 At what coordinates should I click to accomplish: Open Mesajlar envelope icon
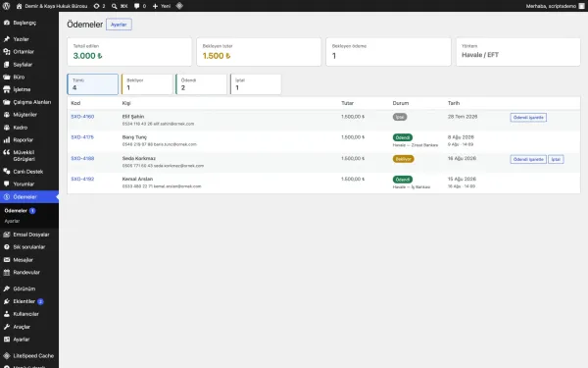pos(7,260)
